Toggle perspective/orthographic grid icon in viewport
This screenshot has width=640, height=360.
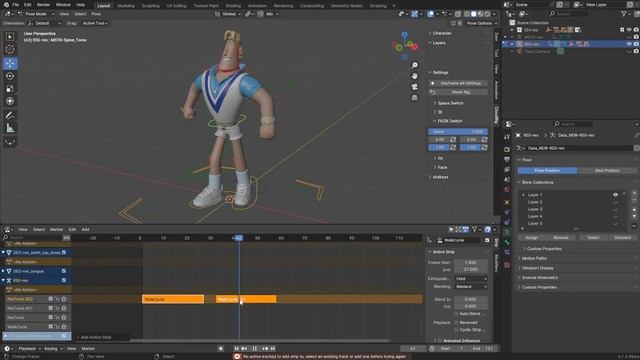[414, 97]
